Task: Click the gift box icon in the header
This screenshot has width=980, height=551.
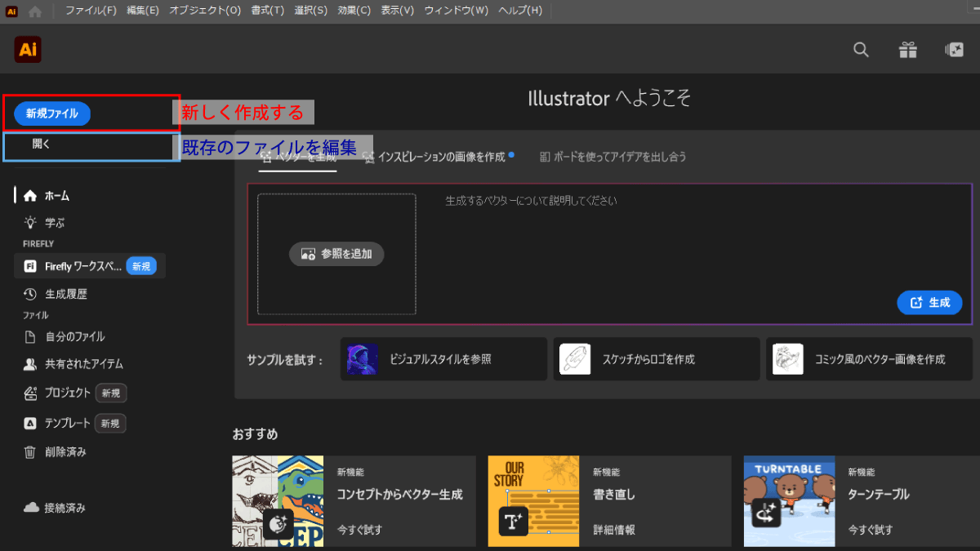Action: click(x=908, y=50)
